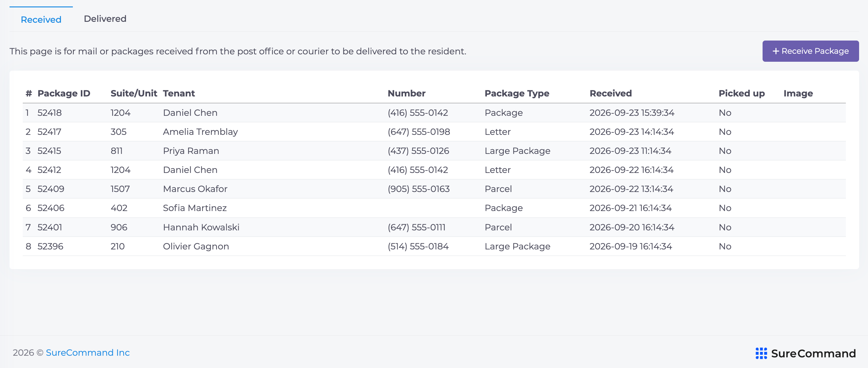Click received time 2026-09-21 16:14:34
The width and height of the screenshot is (868, 368).
coord(630,208)
